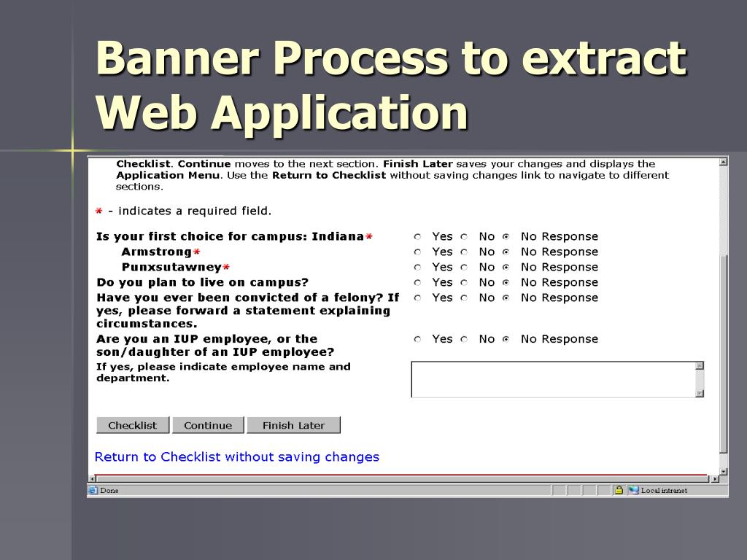The width and height of the screenshot is (747, 560).
Task: Select No for plan to live on campus
Action: click(x=464, y=282)
